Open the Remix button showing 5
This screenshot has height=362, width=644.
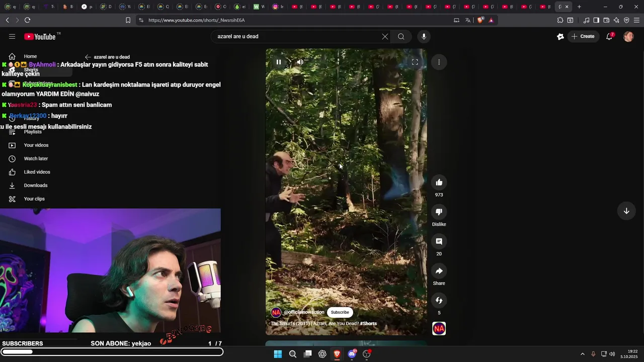(439, 300)
